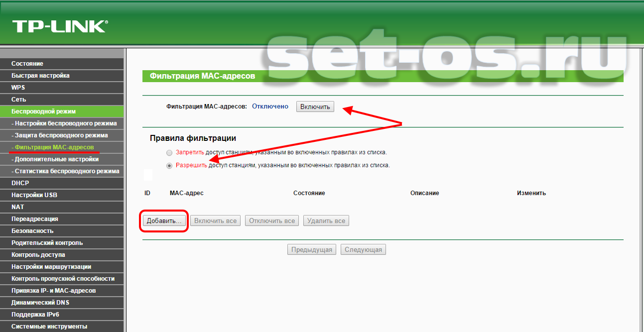Viewport: 644px width, 332px height.
Task: Click the Изменить column header
Action: 531,193
